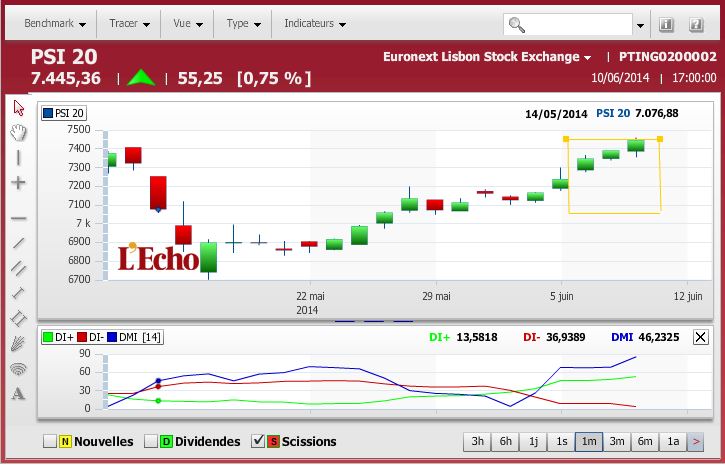
Task: Click the PSI 20 index title
Action: [64, 57]
